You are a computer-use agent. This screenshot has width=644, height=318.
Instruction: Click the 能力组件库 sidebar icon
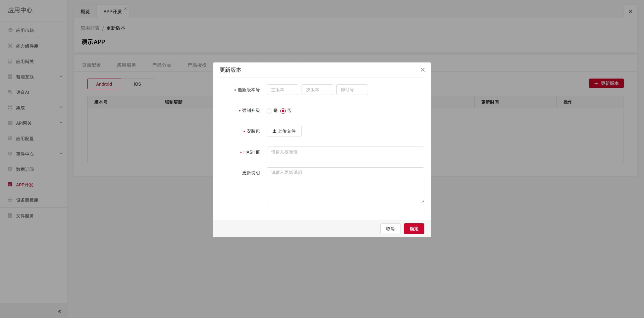(x=10, y=46)
